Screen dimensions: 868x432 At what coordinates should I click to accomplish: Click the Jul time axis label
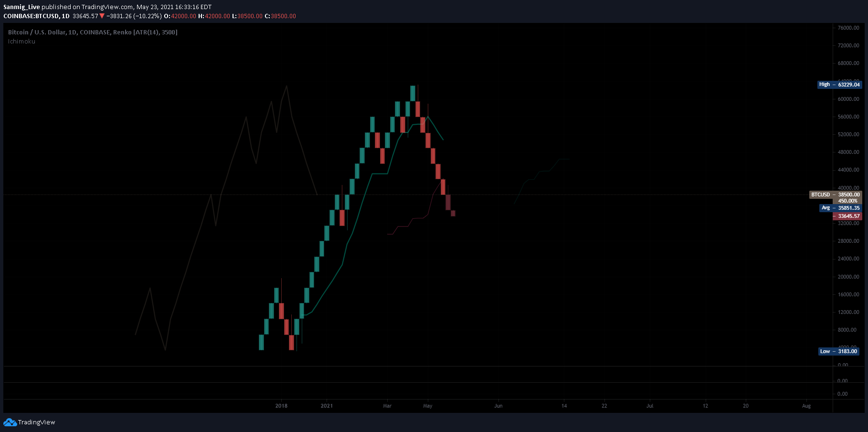pos(650,406)
